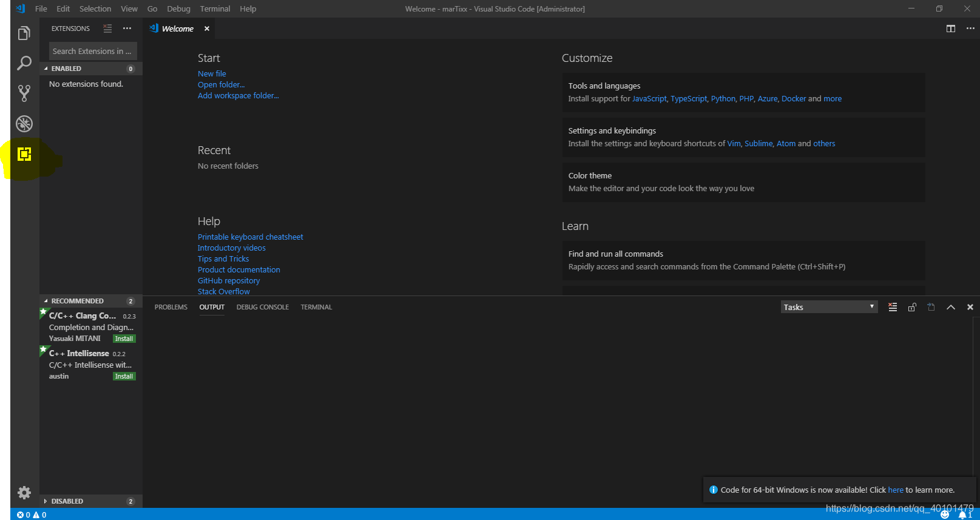
Task: Install C++ Intellisense extension
Action: pos(124,376)
